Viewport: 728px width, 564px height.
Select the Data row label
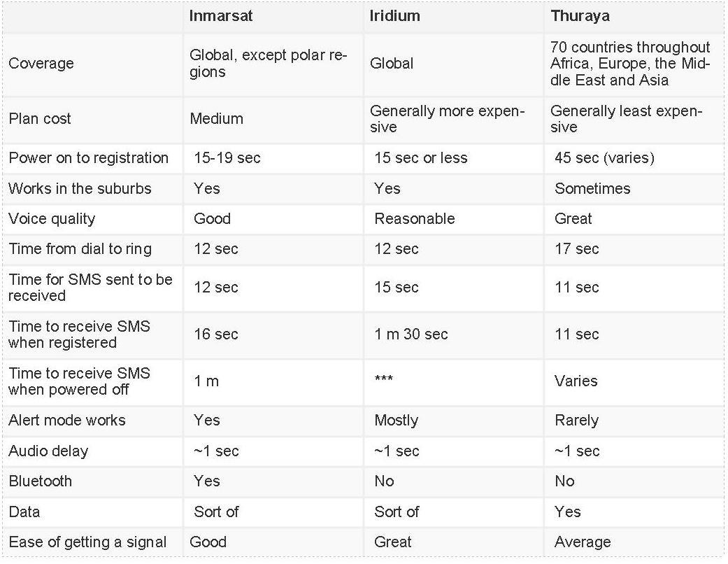coord(24,512)
